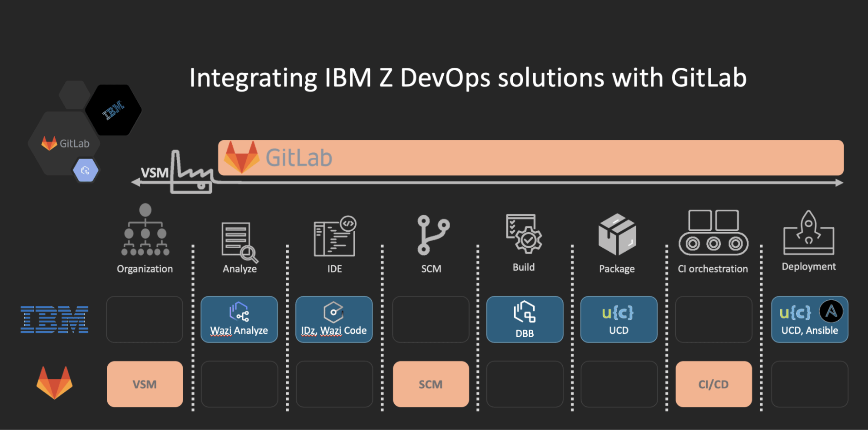Open the Wazi Analyze card
This screenshot has width=868, height=430.
pyautogui.click(x=239, y=319)
